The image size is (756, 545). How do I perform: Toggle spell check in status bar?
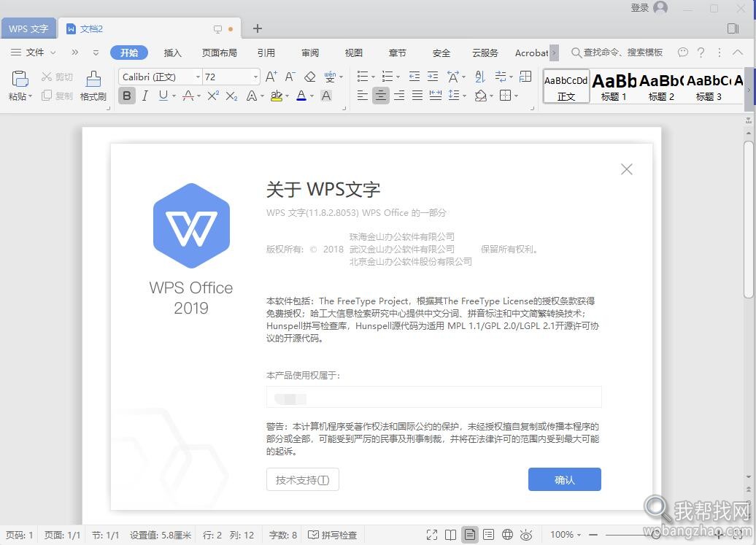tap(332, 535)
